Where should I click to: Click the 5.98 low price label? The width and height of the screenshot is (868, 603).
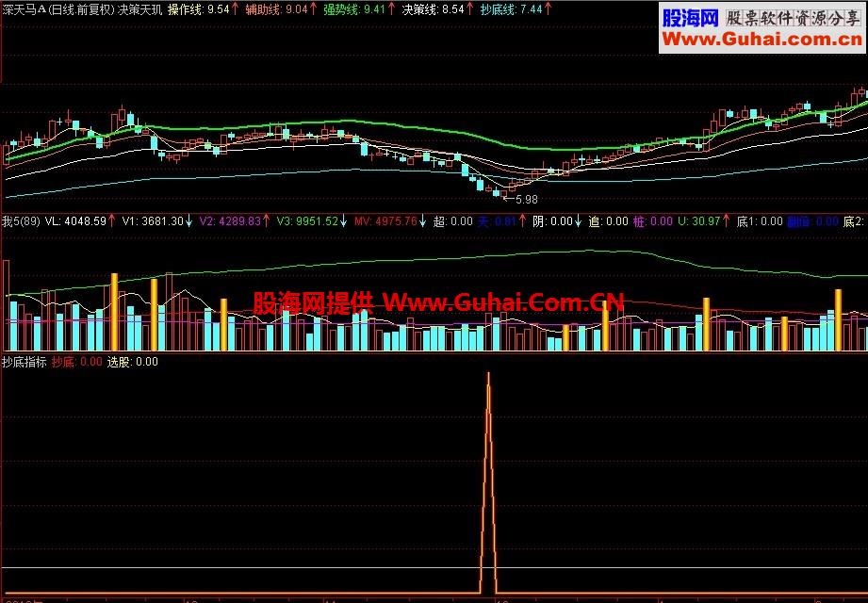526,199
